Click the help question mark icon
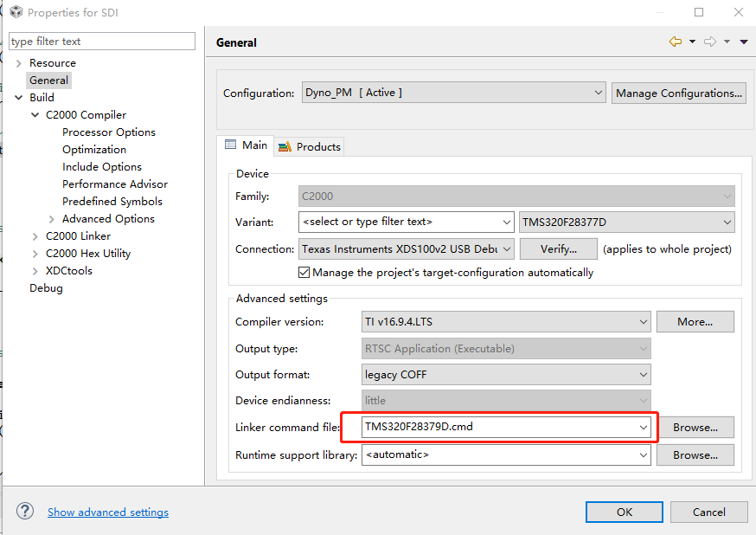 pyautogui.click(x=25, y=511)
